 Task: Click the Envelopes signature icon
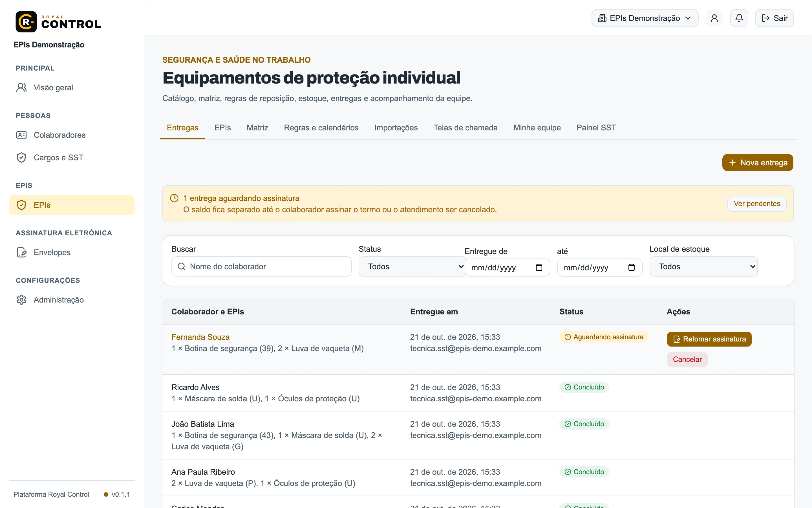pyautogui.click(x=21, y=252)
